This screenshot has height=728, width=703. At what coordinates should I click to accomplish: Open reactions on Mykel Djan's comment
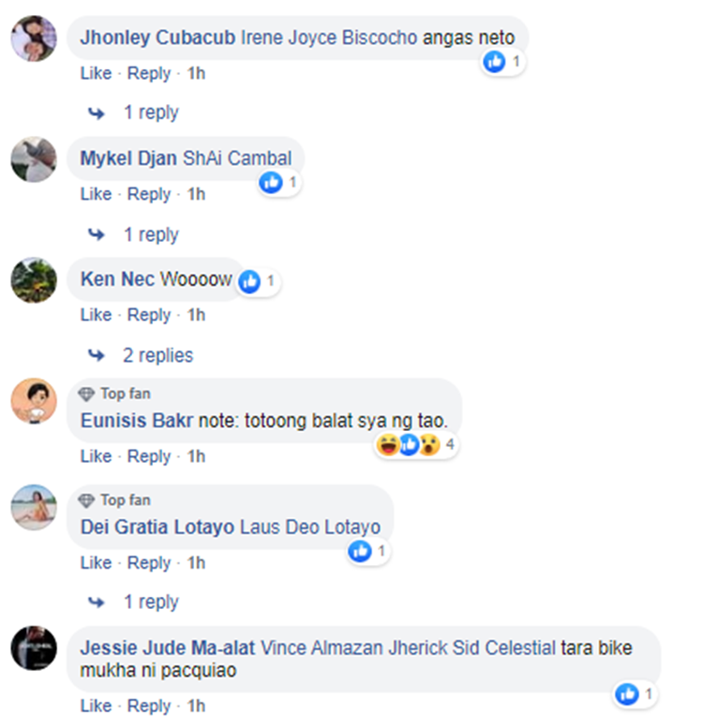[x=278, y=182]
